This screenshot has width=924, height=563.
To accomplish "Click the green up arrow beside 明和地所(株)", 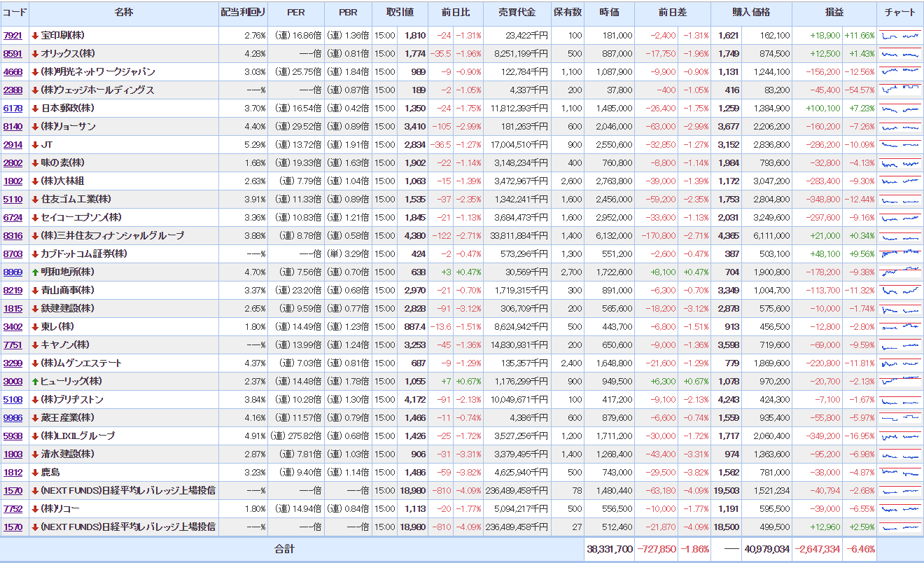I will tap(35, 272).
